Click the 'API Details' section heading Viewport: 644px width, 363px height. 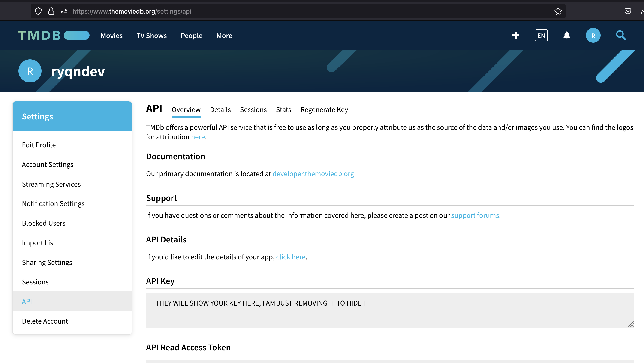tap(166, 239)
